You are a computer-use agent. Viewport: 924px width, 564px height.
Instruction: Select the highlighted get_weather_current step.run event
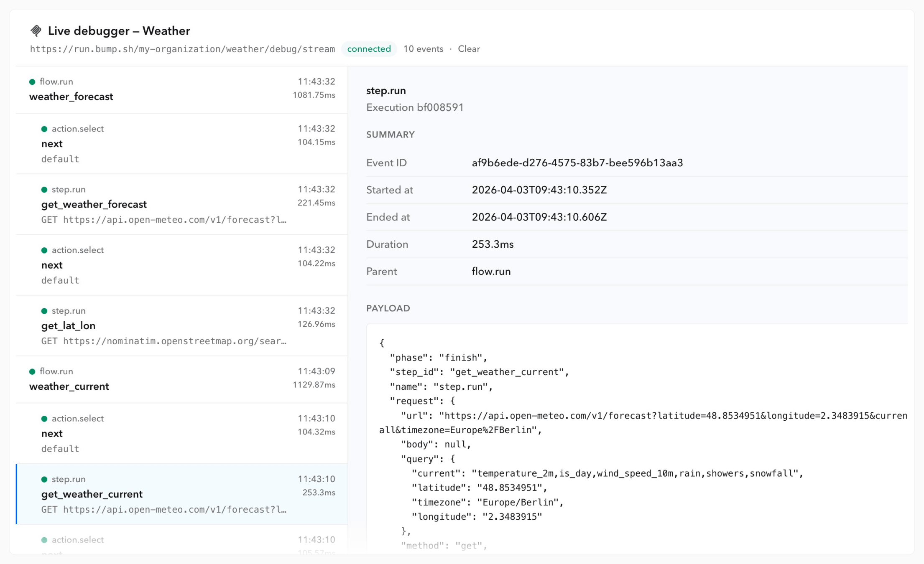pos(182,494)
